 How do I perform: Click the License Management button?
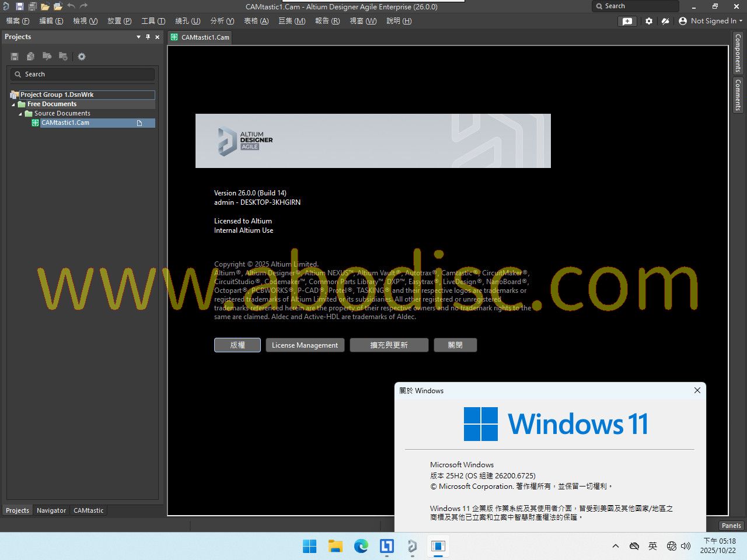coord(305,345)
